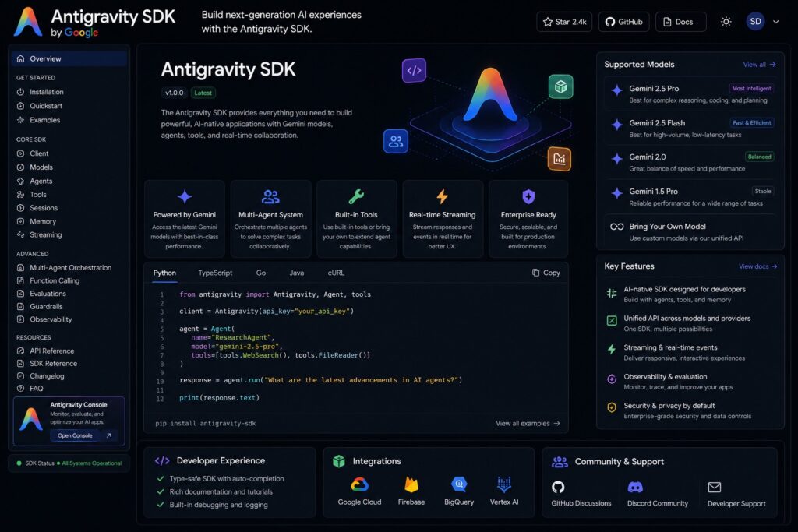
Task: Click the Open Console button
Action: point(84,435)
